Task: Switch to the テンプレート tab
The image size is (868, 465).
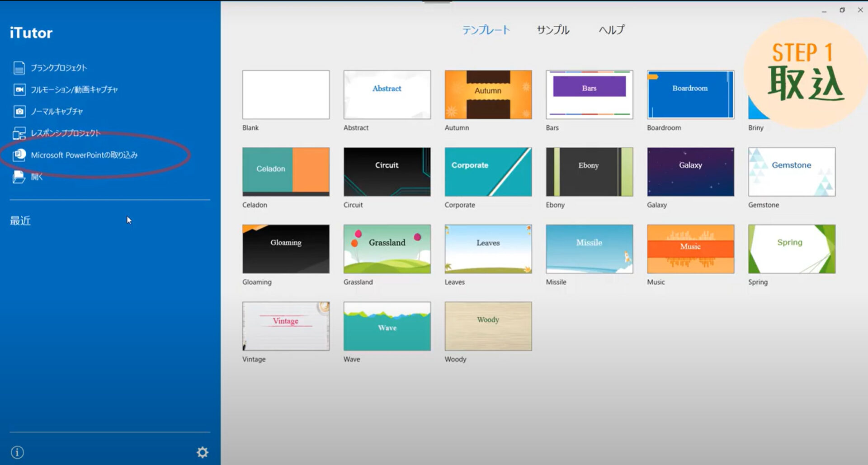Action: click(486, 30)
